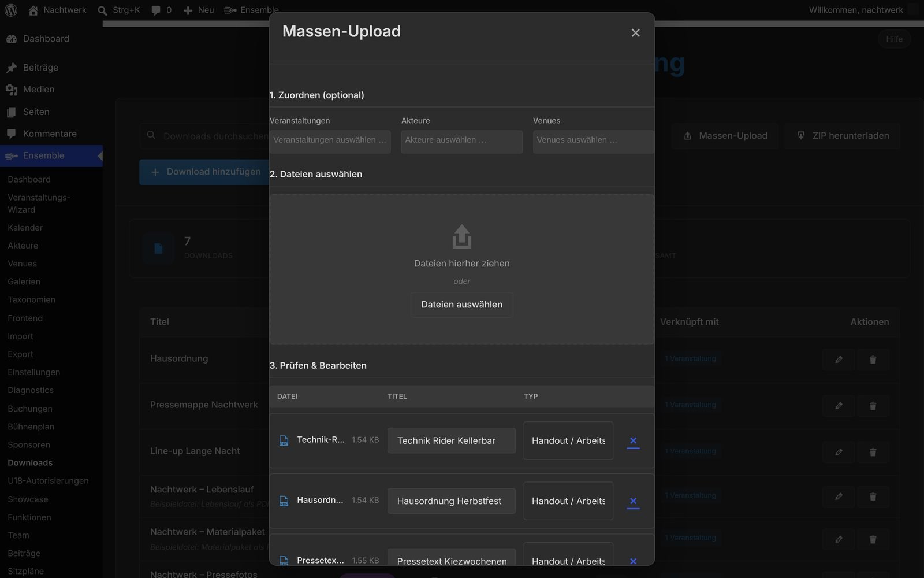Edit title field Hausordnung Herbstfest

(x=451, y=501)
